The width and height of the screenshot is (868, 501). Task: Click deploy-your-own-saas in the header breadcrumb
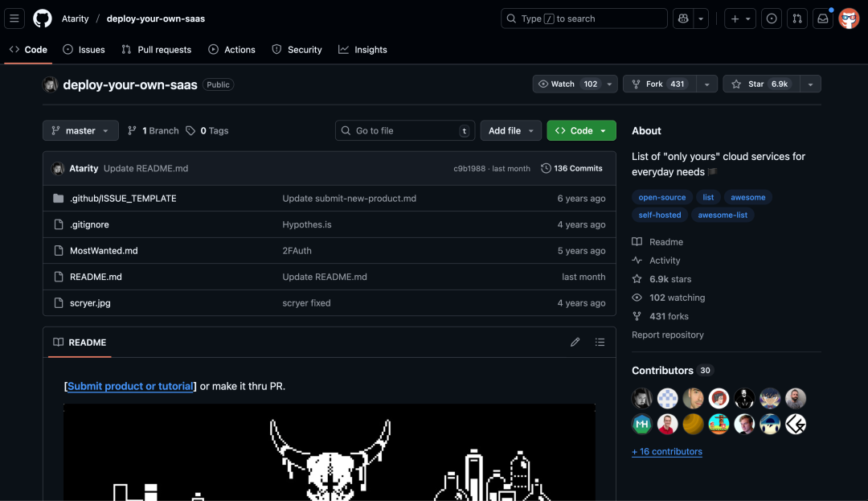coord(156,18)
